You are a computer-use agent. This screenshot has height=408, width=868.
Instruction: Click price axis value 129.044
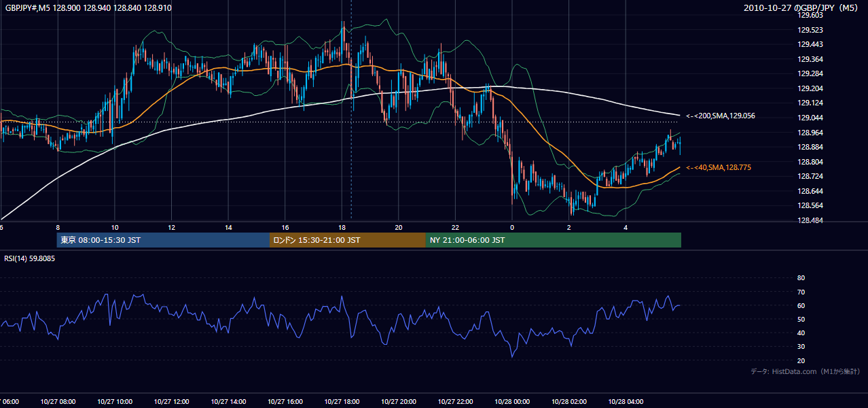point(810,118)
